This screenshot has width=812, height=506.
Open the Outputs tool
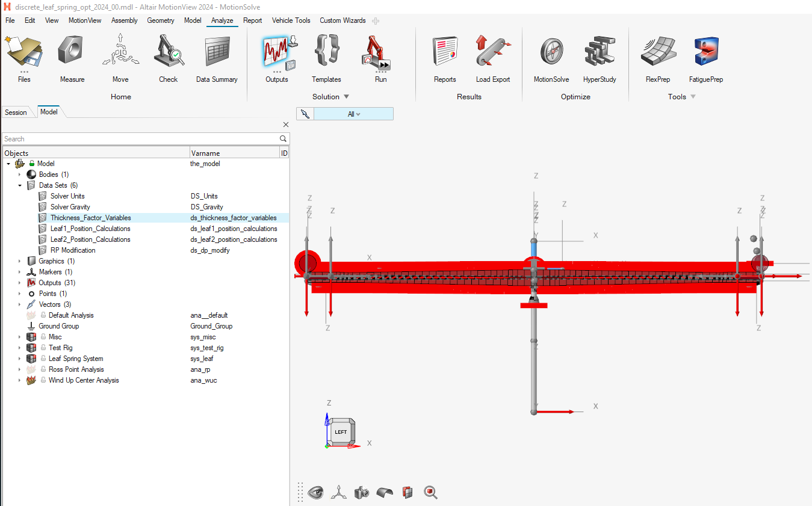pos(277,58)
